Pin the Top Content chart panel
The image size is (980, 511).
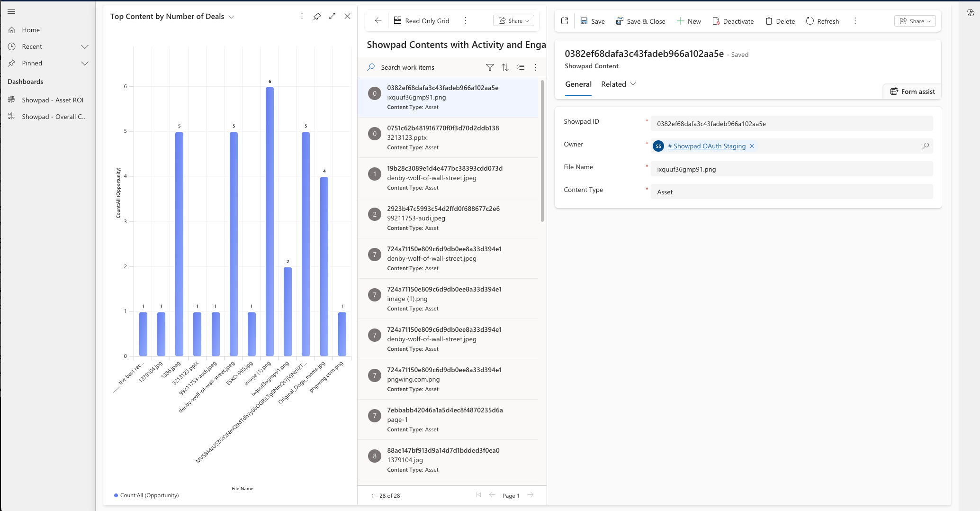(x=317, y=17)
